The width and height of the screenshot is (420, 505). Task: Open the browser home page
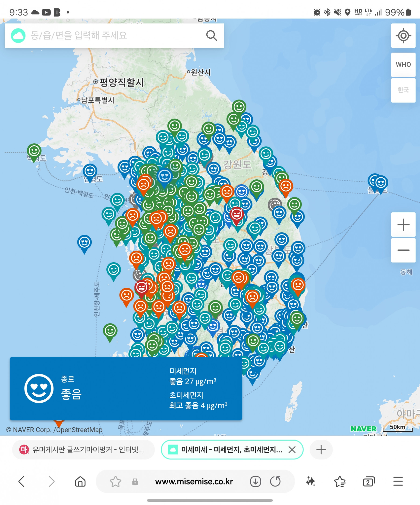pos(80,481)
